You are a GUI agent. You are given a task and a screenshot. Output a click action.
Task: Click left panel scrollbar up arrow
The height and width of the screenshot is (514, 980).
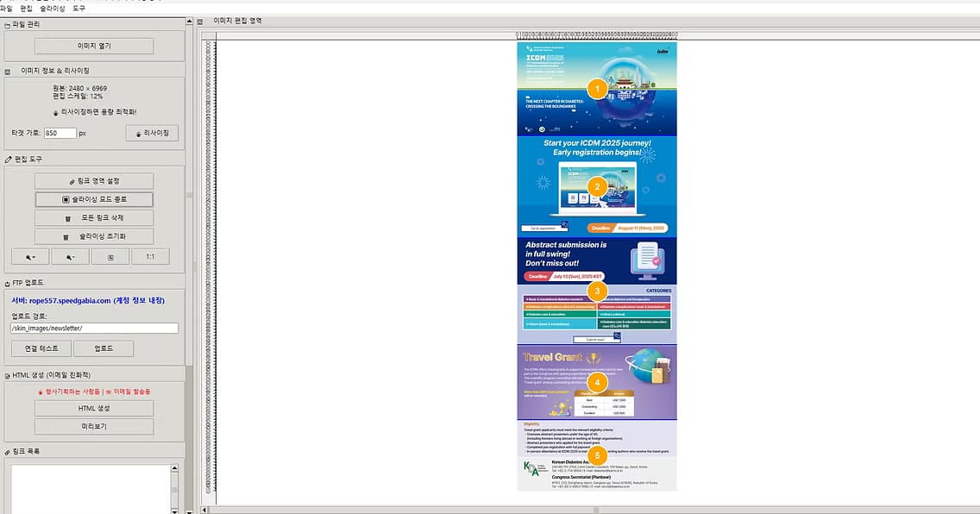pyautogui.click(x=189, y=22)
